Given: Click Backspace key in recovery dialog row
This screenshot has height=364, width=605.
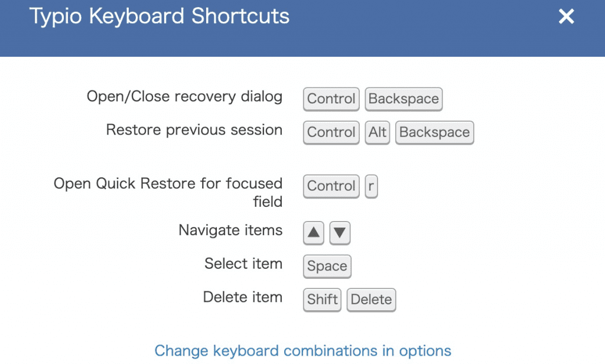Looking at the screenshot, I should click(x=404, y=99).
